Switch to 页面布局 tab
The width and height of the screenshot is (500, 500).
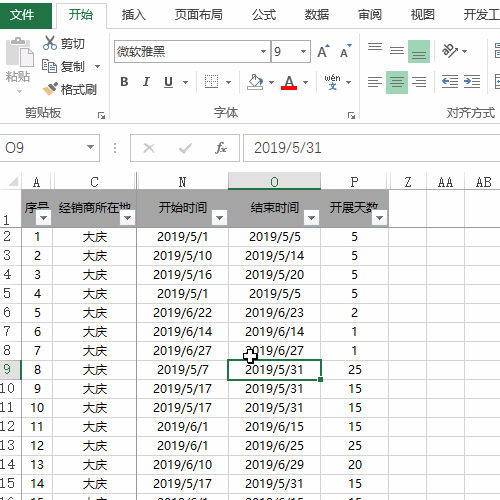pos(199,15)
